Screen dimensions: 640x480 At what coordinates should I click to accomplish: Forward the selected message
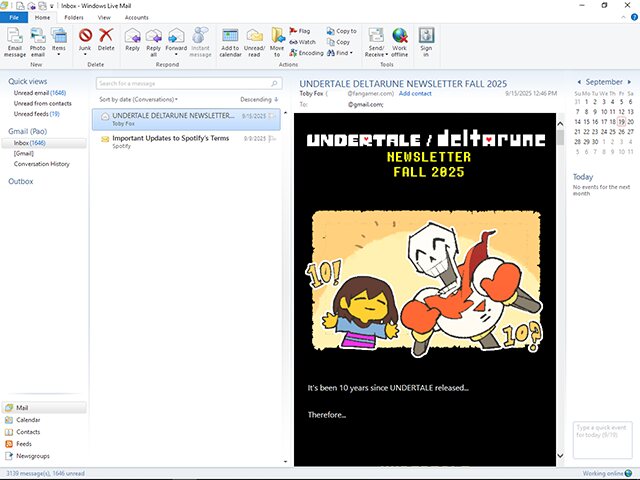[176, 41]
